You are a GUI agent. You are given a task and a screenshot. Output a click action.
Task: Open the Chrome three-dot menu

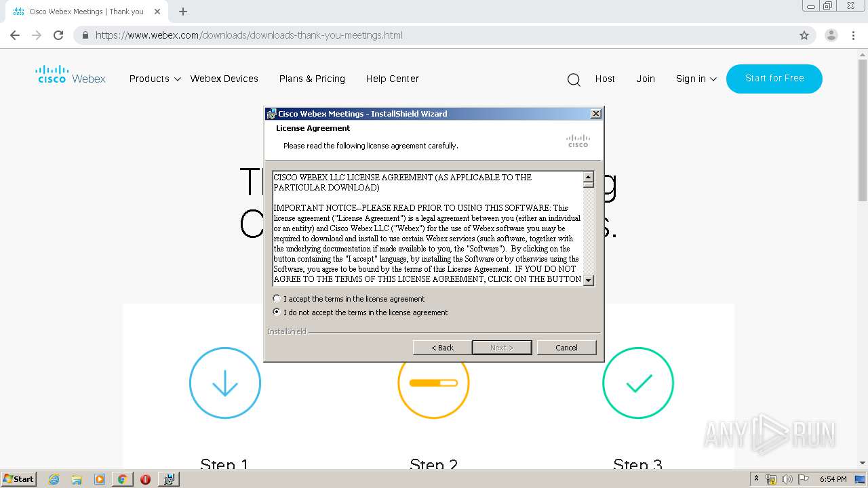pyautogui.click(x=853, y=35)
